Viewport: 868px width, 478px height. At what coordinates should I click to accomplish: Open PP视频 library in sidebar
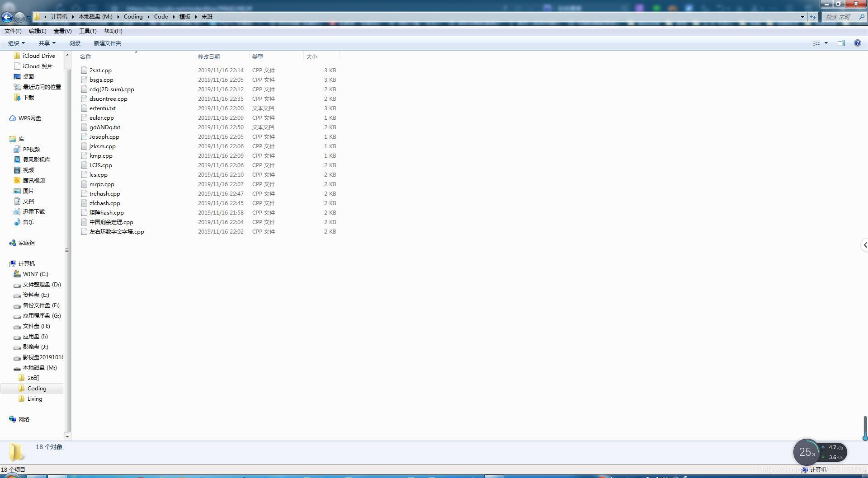point(32,149)
